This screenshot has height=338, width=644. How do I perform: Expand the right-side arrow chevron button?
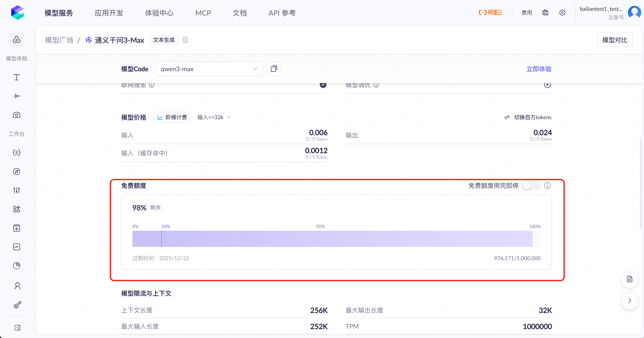pos(629,301)
